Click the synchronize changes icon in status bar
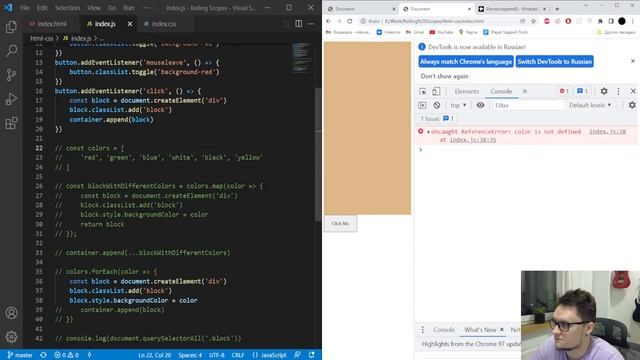The image size is (640, 360). click(x=43, y=355)
